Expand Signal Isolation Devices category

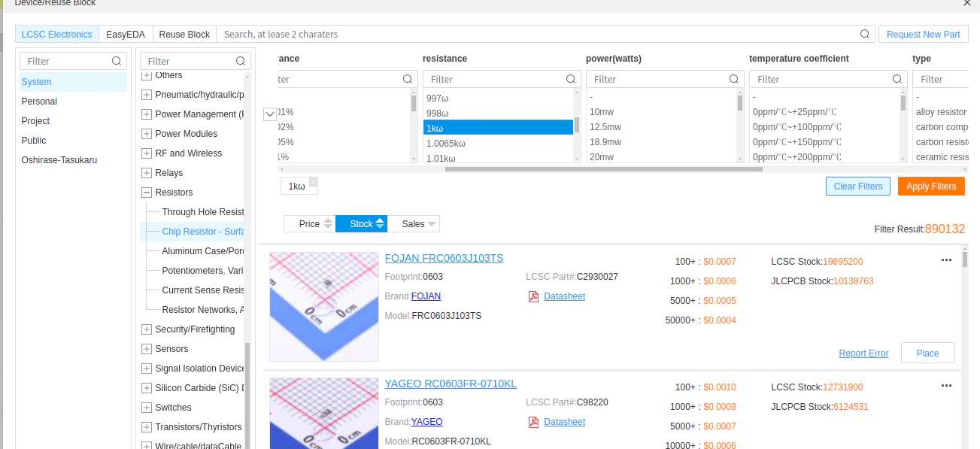tap(147, 369)
